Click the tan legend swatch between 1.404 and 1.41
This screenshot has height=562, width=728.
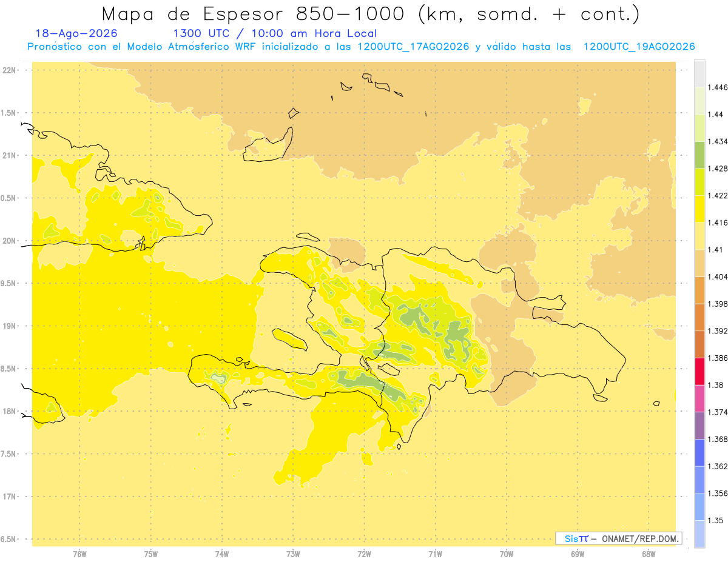click(699, 263)
